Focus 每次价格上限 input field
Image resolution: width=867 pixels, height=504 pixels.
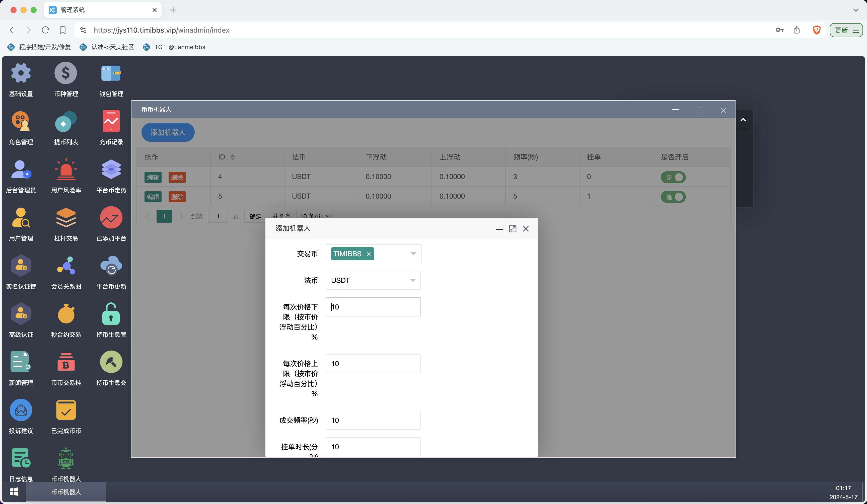[x=373, y=363]
